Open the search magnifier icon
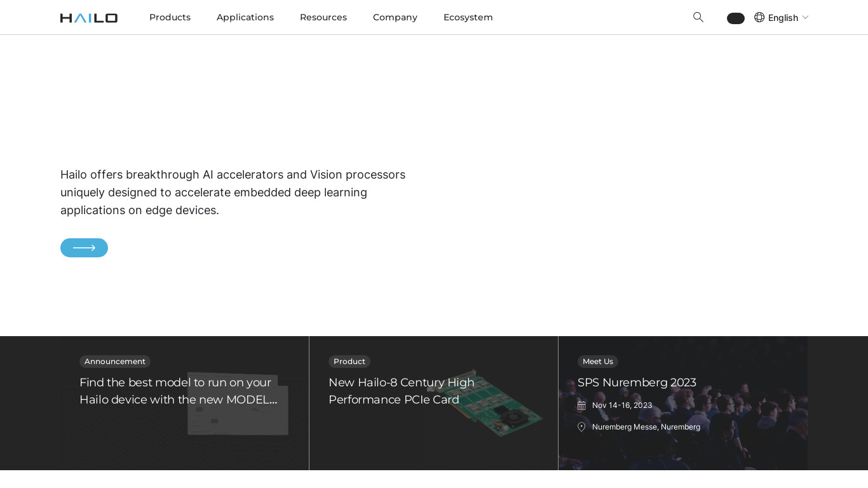Image resolution: width=868 pixels, height=488 pixels. [x=698, y=17]
